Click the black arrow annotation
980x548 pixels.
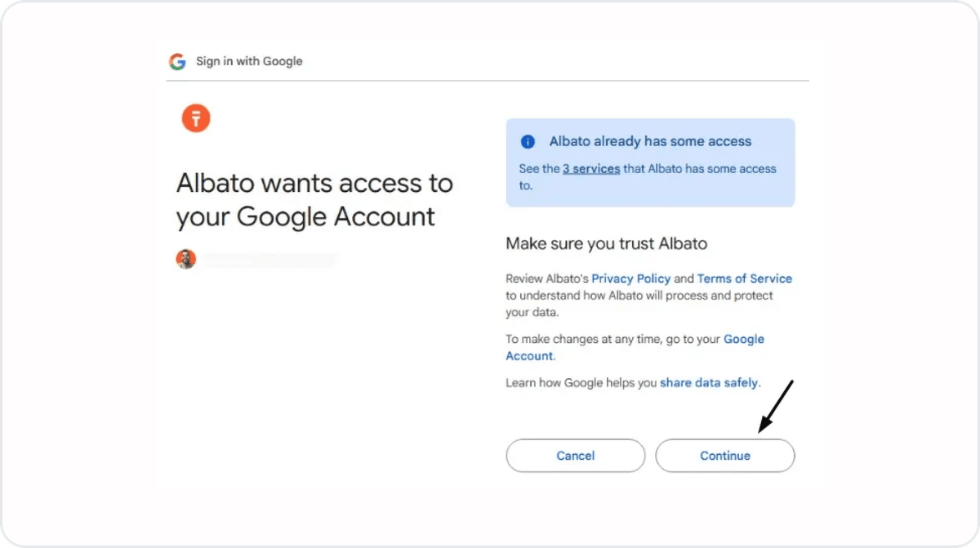777,406
